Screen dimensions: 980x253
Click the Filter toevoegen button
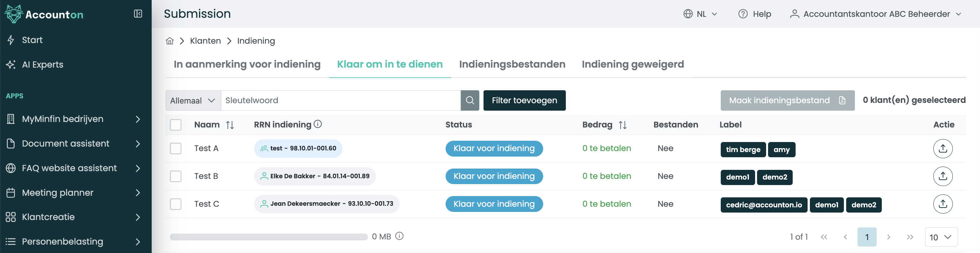tap(524, 100)
